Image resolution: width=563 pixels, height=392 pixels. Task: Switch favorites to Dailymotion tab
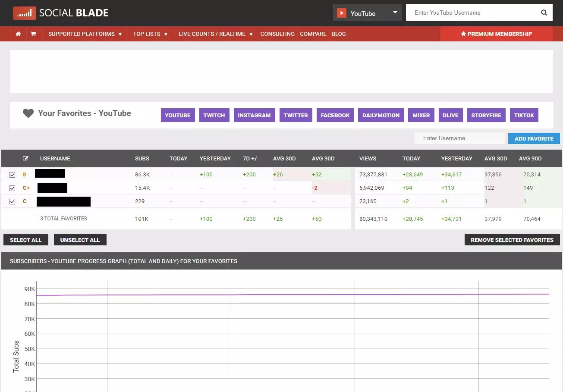(381, 115)
